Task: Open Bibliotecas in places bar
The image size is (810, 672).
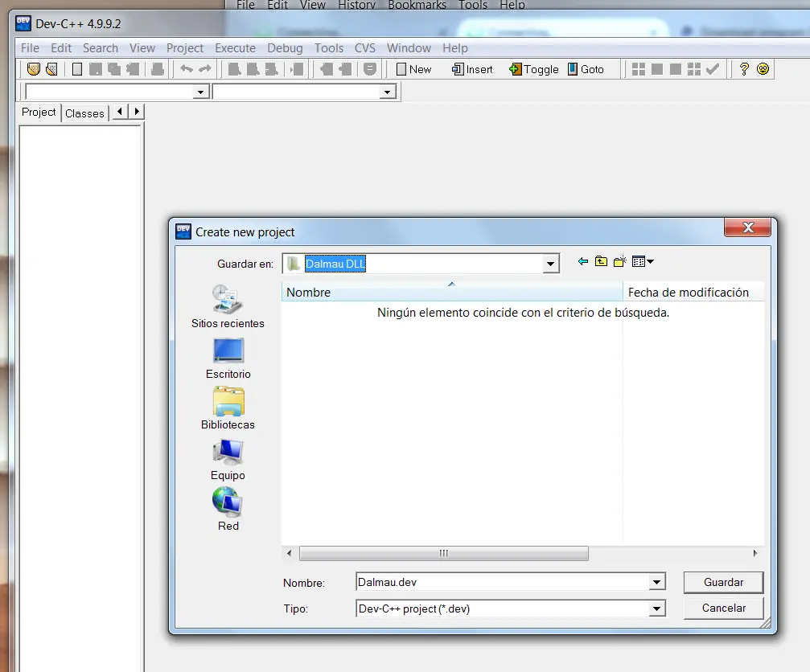Action: coord(228,409)
